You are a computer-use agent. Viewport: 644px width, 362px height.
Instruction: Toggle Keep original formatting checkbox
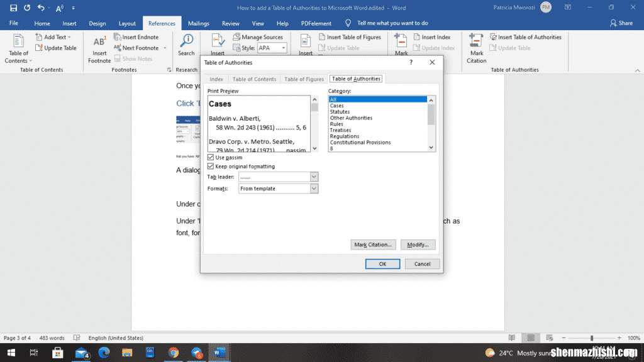click(x=211, y=166)
